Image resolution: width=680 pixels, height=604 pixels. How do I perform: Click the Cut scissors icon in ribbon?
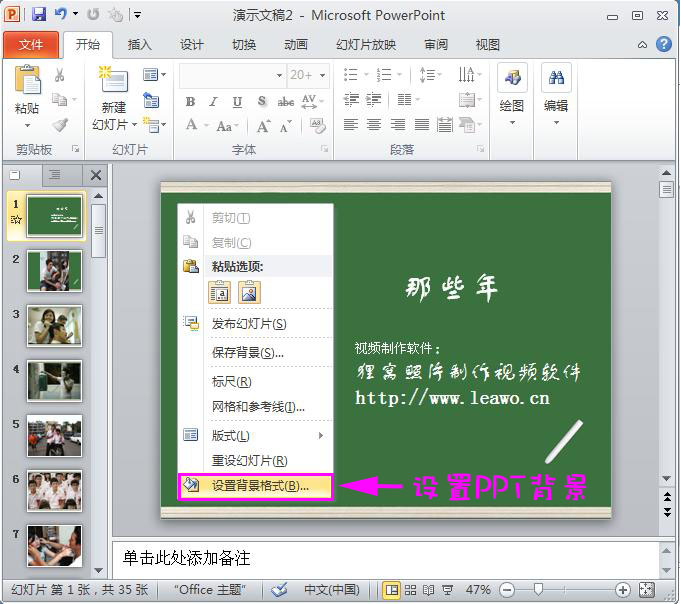click(x=59, y=75)
